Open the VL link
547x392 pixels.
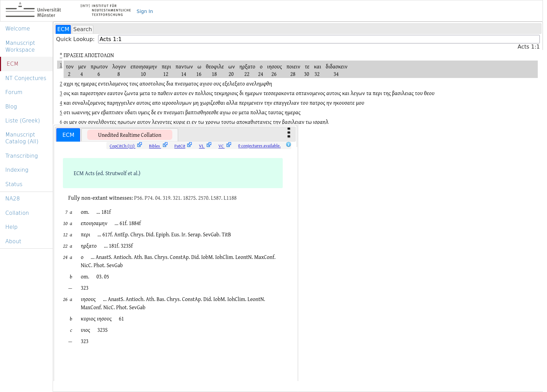pyautogui.click(x=202, y=146)
